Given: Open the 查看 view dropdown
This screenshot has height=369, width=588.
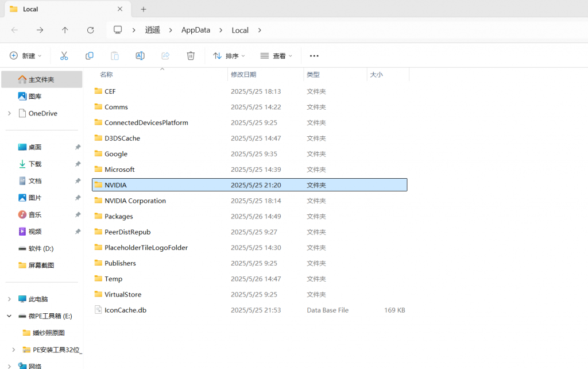Looking at the screenshot, I should [276, 56].
